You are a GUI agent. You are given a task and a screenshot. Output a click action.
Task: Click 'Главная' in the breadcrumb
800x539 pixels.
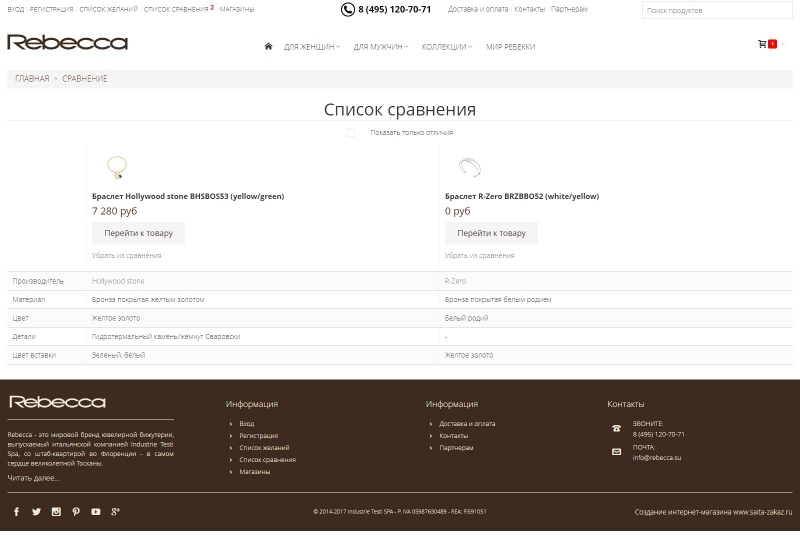tap(32, 79)
